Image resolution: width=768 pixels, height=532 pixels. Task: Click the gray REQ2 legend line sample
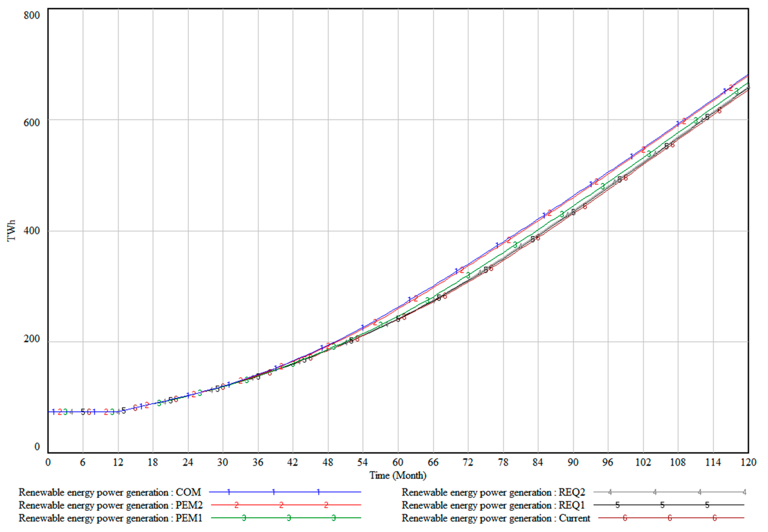tap(669, 492)
